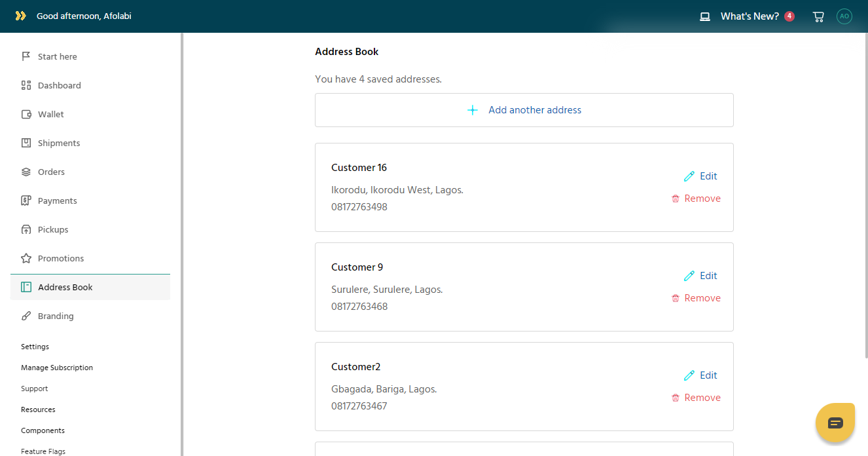Edit the Customer 9 address
This screenshot has height=456, width=868.
(700, 276)
